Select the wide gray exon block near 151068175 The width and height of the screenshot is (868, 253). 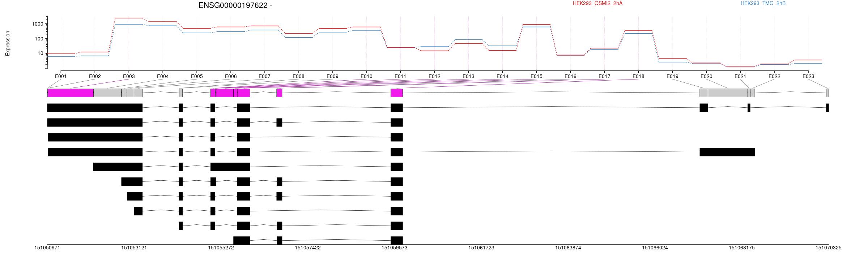coord(728,93)
